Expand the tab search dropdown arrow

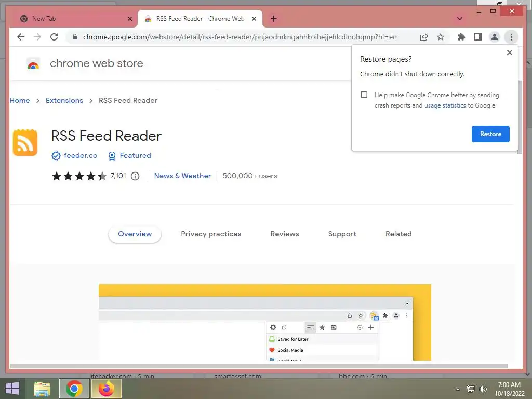(x=460, y=19)
